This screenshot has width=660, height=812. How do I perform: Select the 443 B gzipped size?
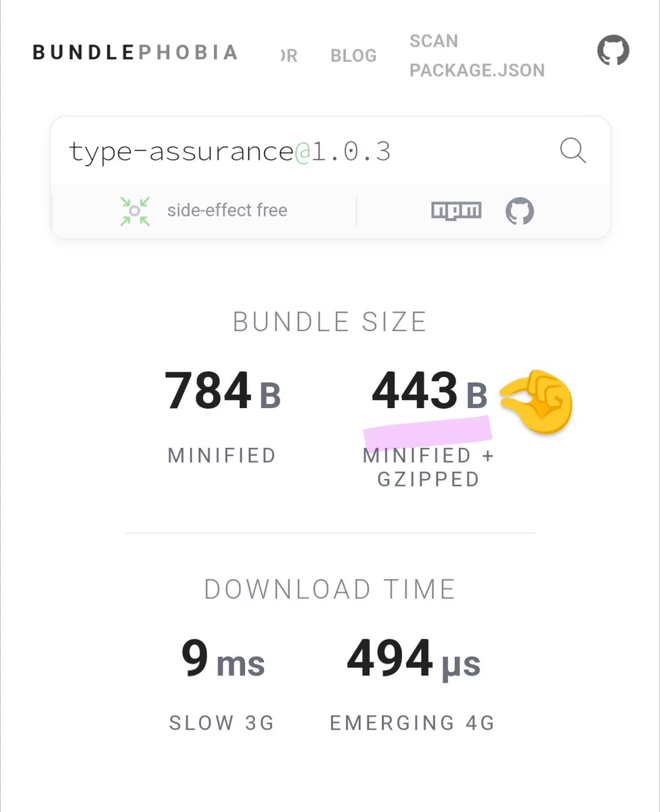click(x=430, y=391)
